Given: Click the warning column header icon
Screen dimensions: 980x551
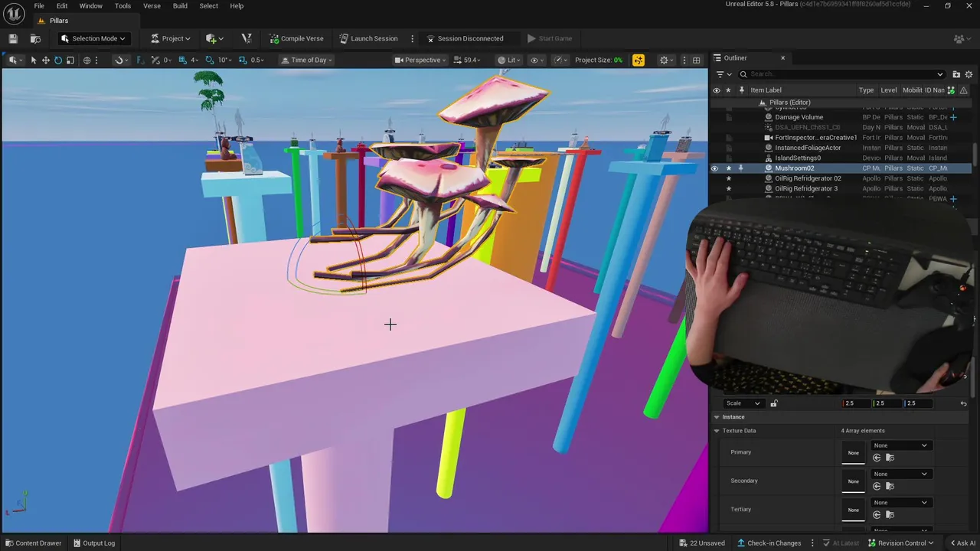Looking at the screenshot, I should coord(963,90).
